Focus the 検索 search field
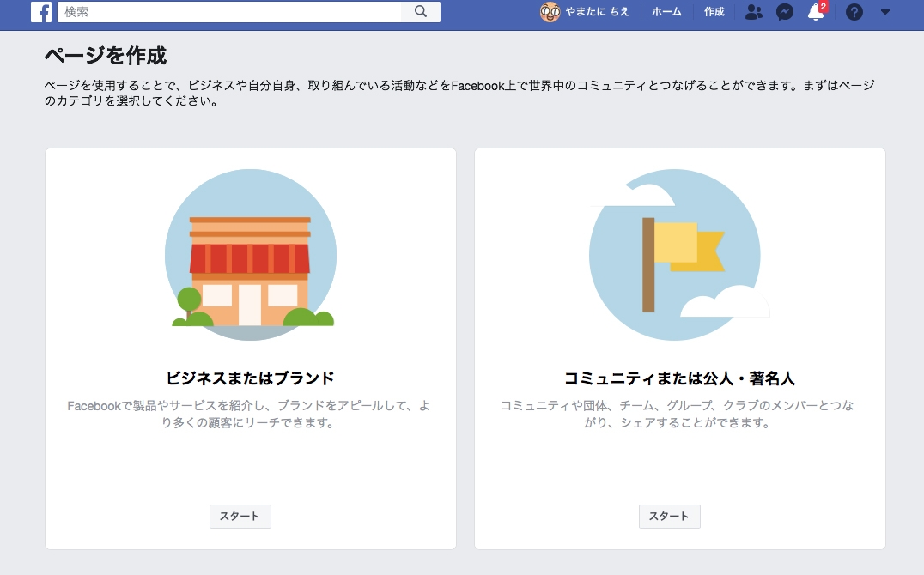924x575 pixels. 229,12
